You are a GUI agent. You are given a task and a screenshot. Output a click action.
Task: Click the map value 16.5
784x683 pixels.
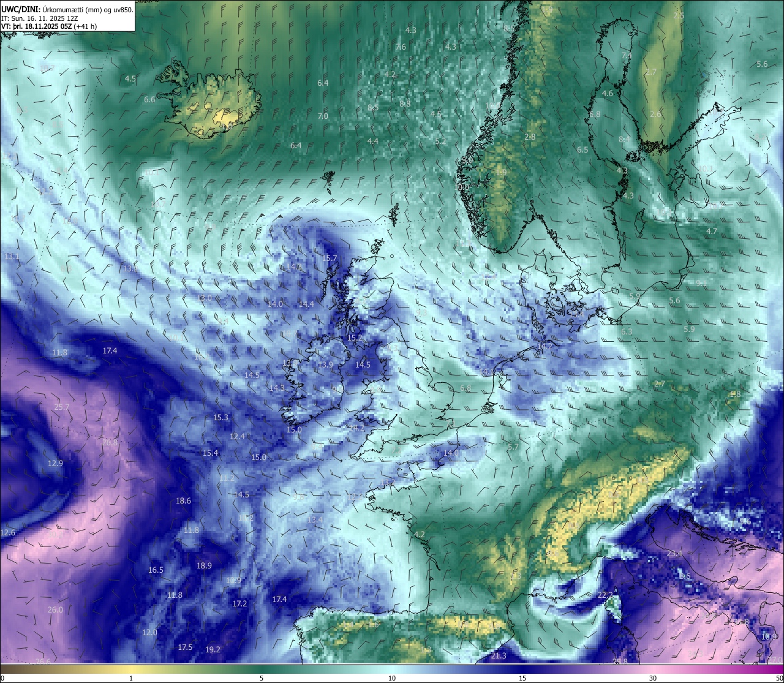[x=156, y=570]
